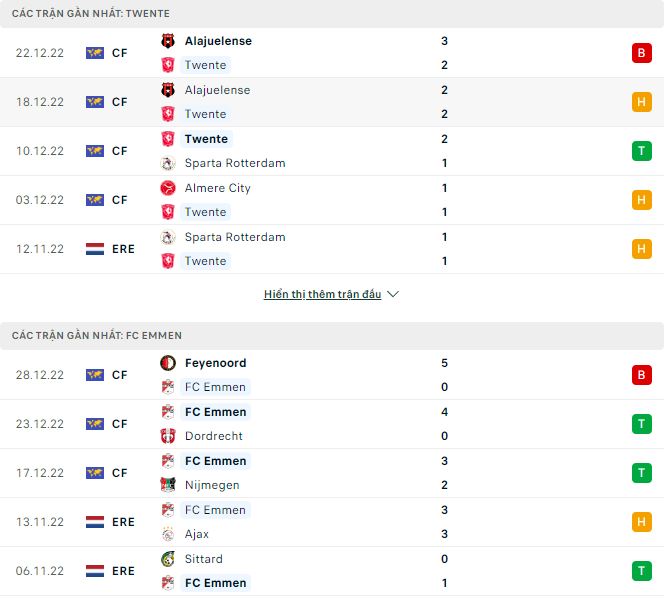This screenshot has width=666, height=600.
Task: Click the Netherlands flag in the 12.11.22 match
Action: 95,249
